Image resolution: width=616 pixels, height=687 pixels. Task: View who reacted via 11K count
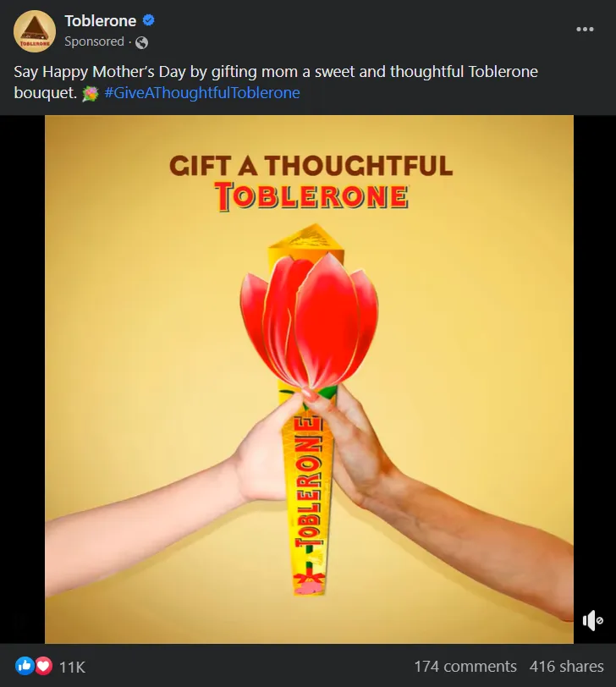[72, 667]
